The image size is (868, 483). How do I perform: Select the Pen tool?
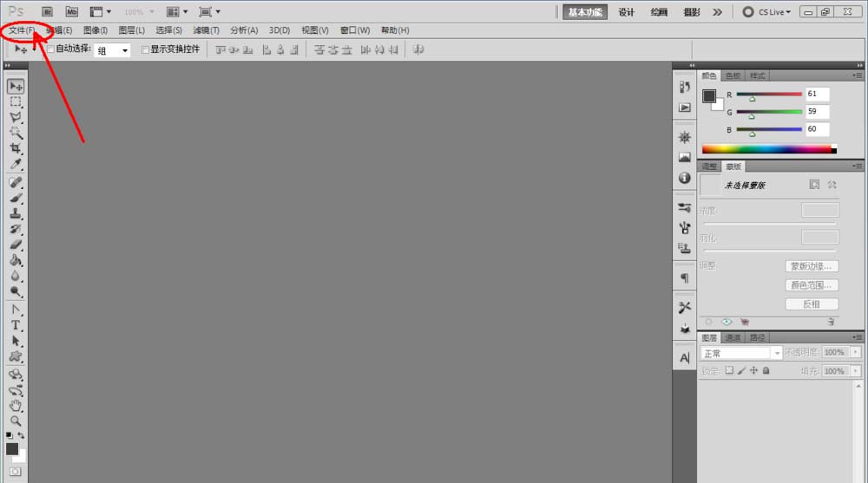point(16,310)
